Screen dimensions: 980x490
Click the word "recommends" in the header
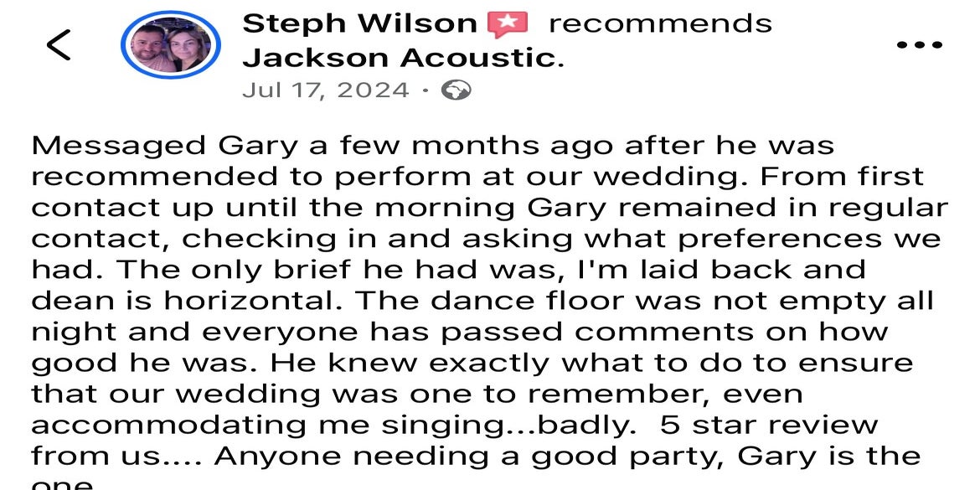(660, 23)
